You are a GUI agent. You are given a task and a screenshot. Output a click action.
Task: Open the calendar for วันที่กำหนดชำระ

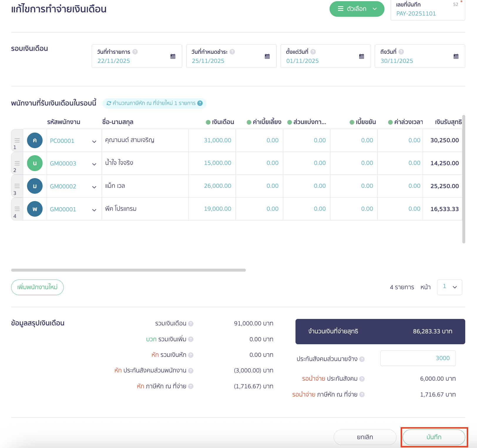pos(267,56)
